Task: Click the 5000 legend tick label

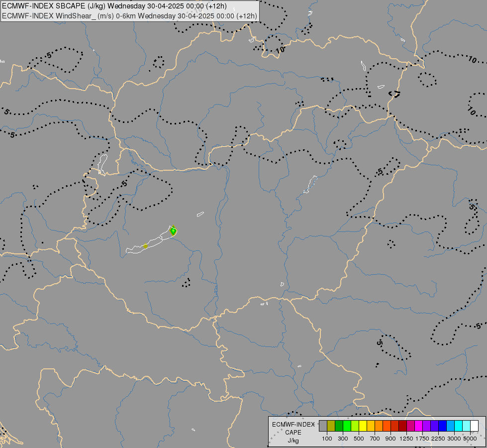Action: point(470,439)
